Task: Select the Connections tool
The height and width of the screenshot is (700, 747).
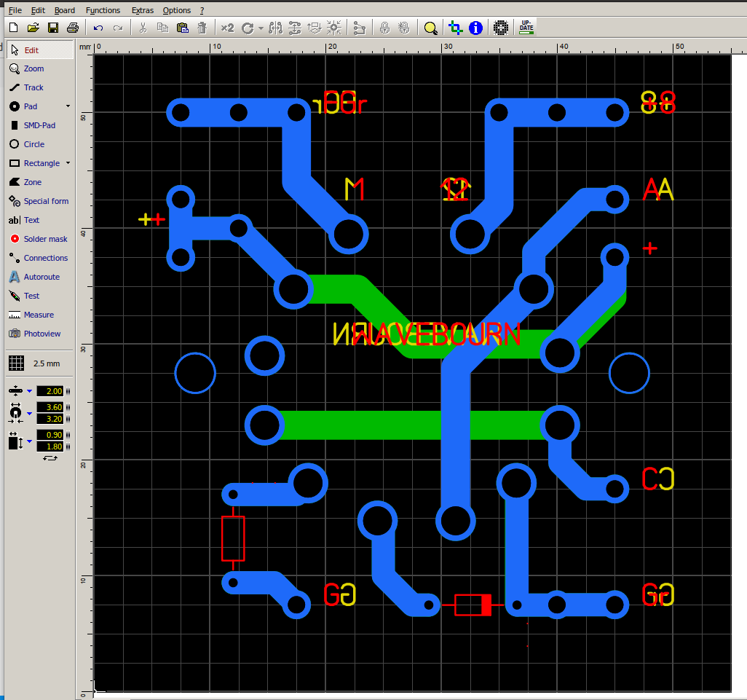Action: click(x=40, y=258)
